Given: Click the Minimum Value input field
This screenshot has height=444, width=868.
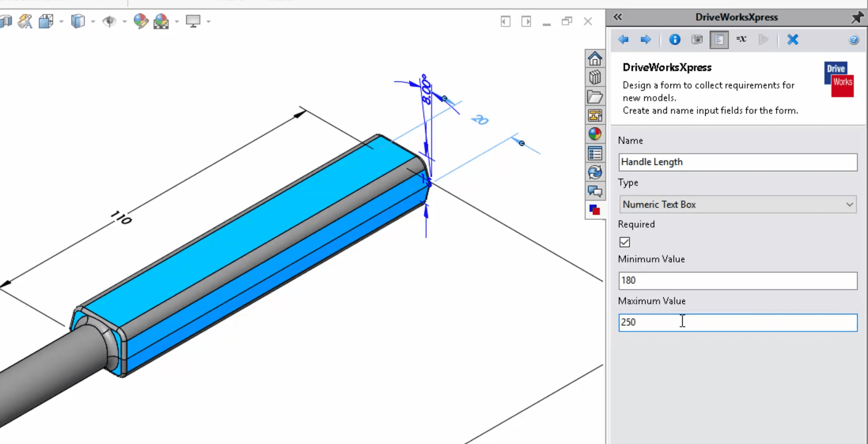Looking at the screenshot, I should click(737, 280).
